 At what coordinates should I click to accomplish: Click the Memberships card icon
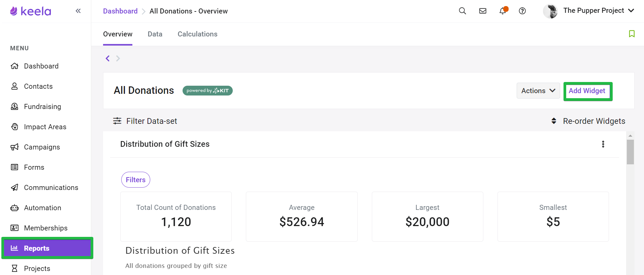pyautogui.click(x=14, y=228)
